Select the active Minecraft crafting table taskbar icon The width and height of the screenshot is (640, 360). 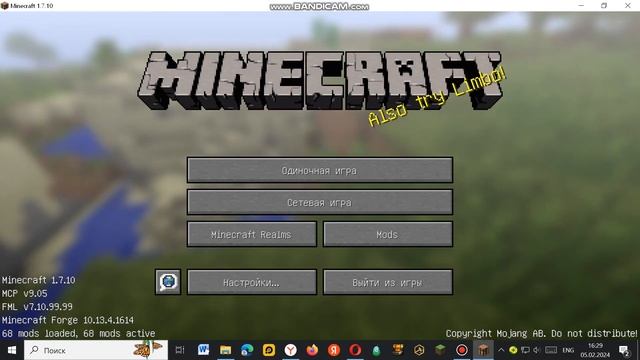tap(483, 350)
